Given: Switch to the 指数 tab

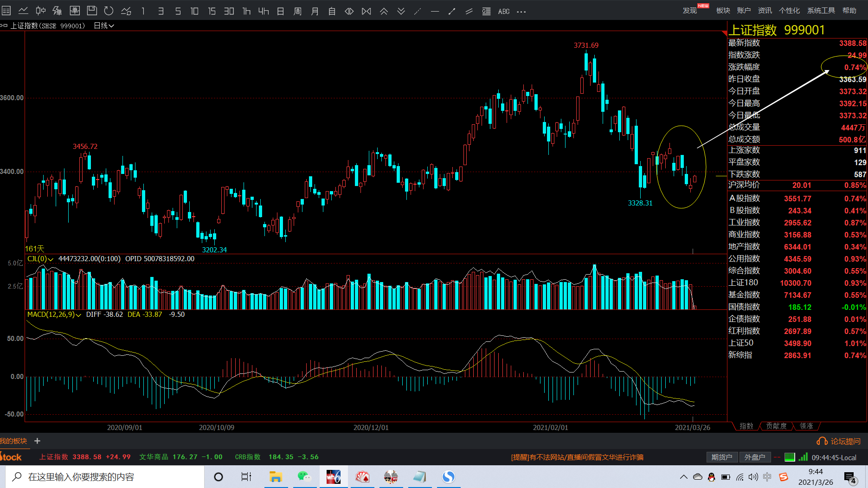Looking at the screenshot, I should [746, 426].
